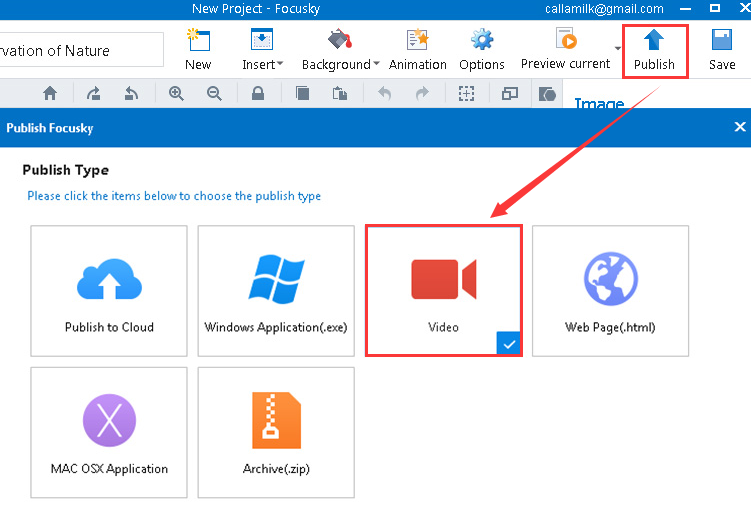Open the Animation editor
This screenshot has width=751, height=506.
tap(417, 50)
